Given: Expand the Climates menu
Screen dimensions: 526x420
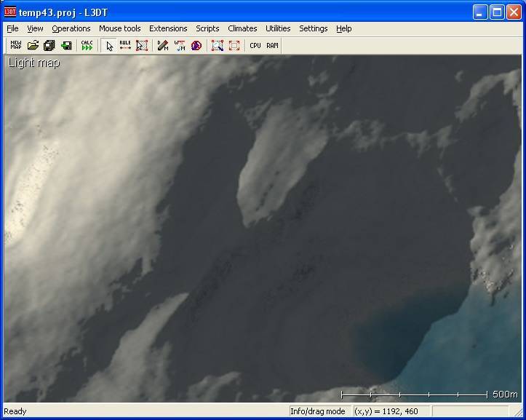Looking at the screenshot, I should coord(242,28).
